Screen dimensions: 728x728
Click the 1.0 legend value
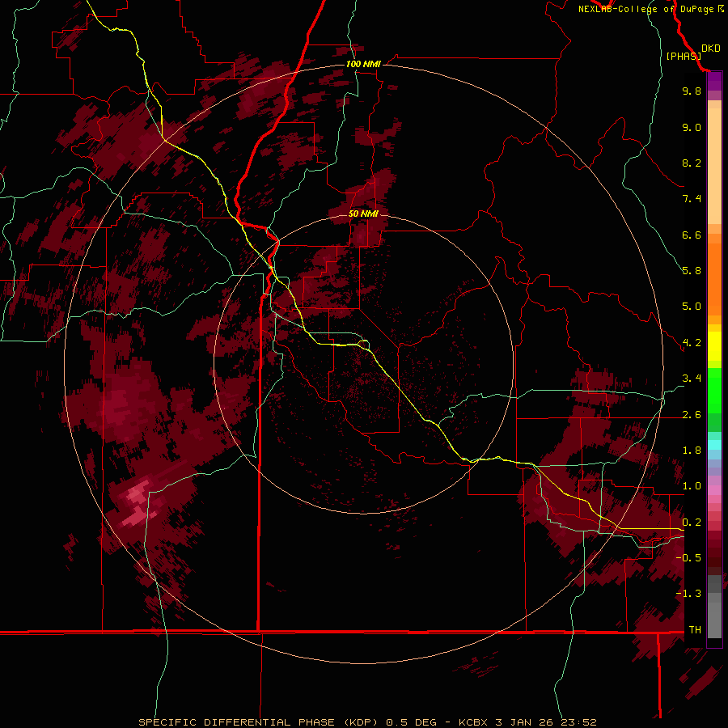click(692, 486)
